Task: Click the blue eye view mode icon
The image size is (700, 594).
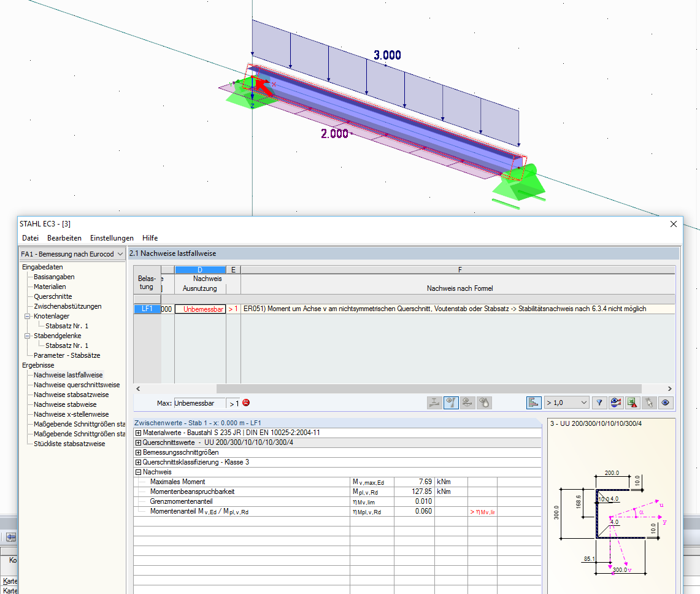Action: pos(665,403)
